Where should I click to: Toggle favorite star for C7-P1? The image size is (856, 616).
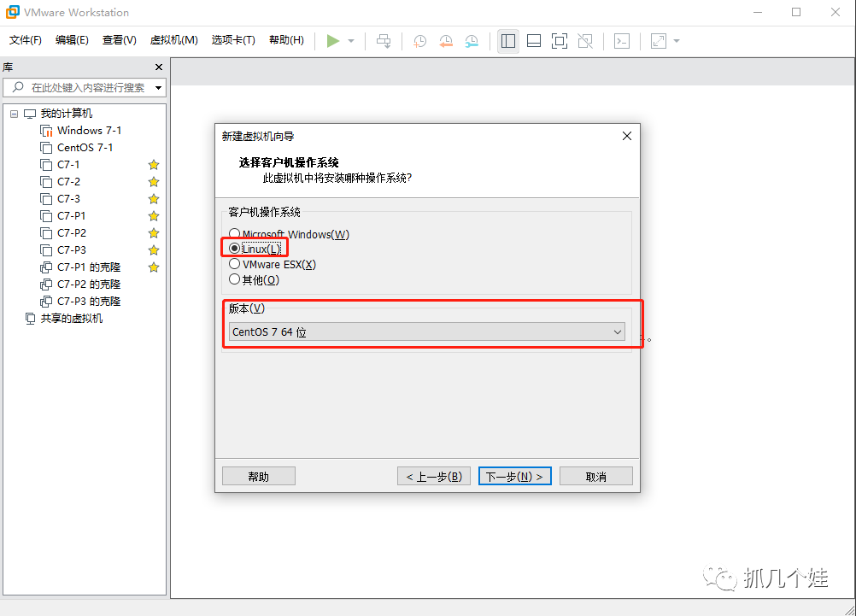tap(154, 215)
